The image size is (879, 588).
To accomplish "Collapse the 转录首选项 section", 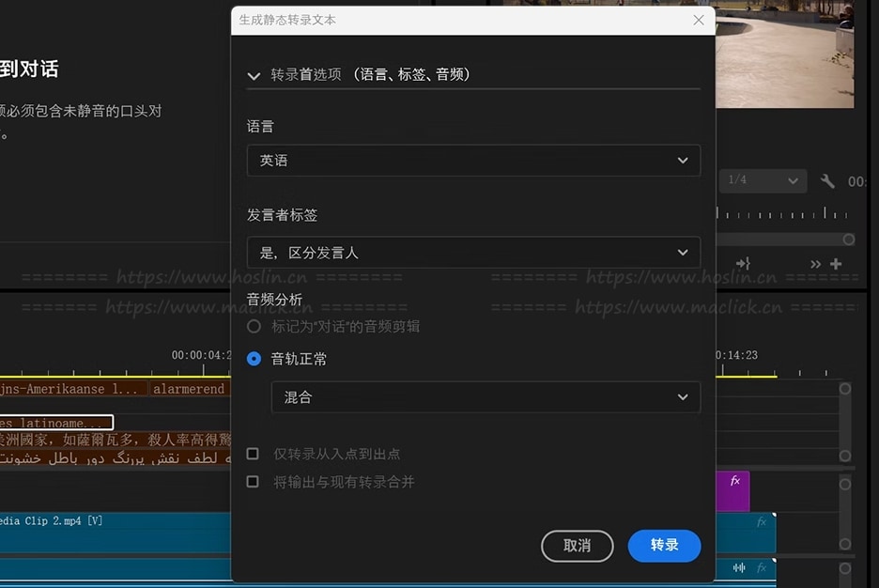I will [254, 76].
